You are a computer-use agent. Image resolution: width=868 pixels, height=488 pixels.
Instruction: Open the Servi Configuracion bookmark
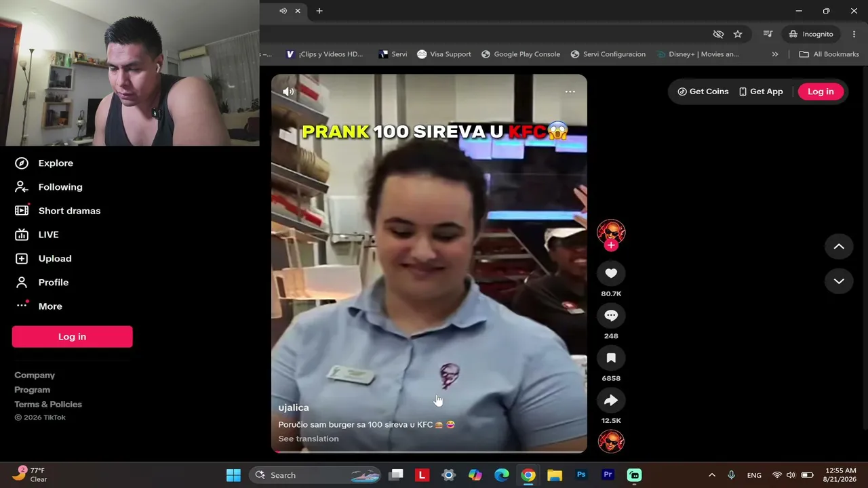pos(608,54)
